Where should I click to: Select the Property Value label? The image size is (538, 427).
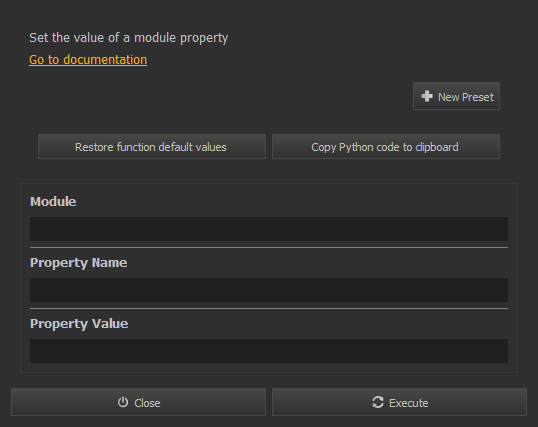click(79, 324)
